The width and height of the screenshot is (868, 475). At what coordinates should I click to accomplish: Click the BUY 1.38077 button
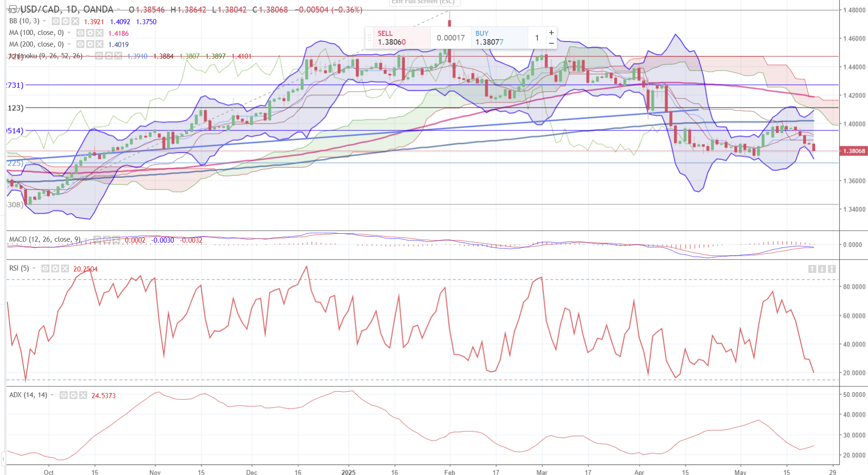[x=499, y=38]
